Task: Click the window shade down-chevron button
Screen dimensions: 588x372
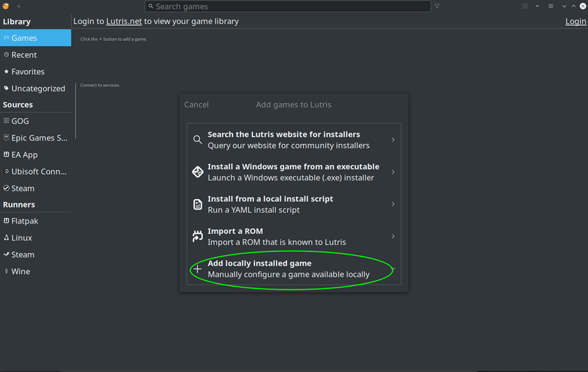Action: 564,6
